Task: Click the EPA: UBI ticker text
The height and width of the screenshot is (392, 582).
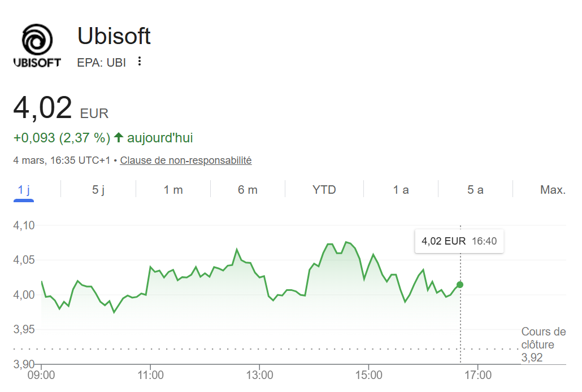Action: pyautogui.click(x=102, y=62)
